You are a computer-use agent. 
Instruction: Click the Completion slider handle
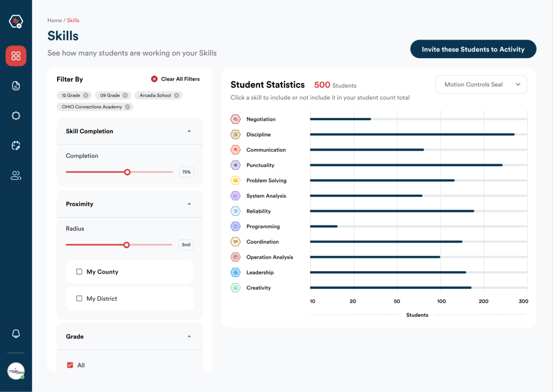point(128,172)
